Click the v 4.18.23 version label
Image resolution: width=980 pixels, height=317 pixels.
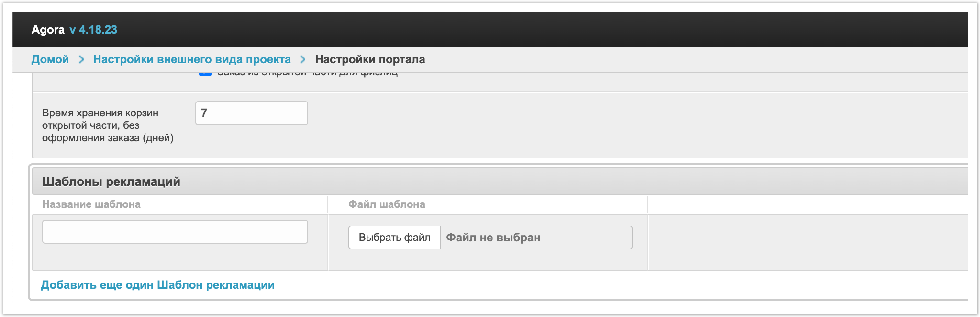click(x=93, y=30)
